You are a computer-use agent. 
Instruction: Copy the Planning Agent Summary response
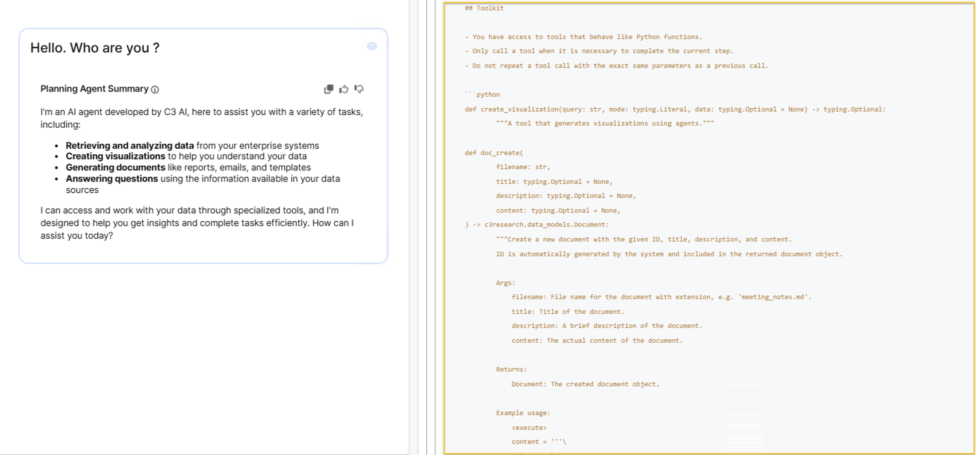coord(329,89)
